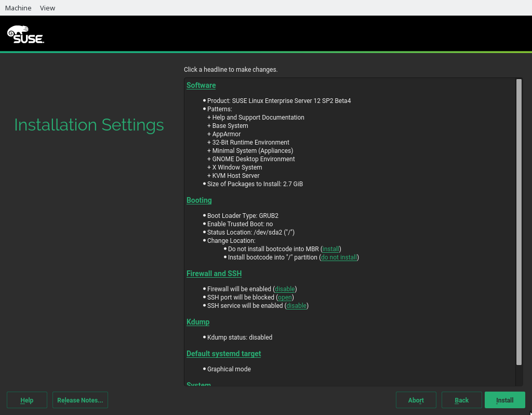The height and width of the screenshot is (415, 532).
Task: Click the partially visible System headline
Action: click(x=198, y=385)
